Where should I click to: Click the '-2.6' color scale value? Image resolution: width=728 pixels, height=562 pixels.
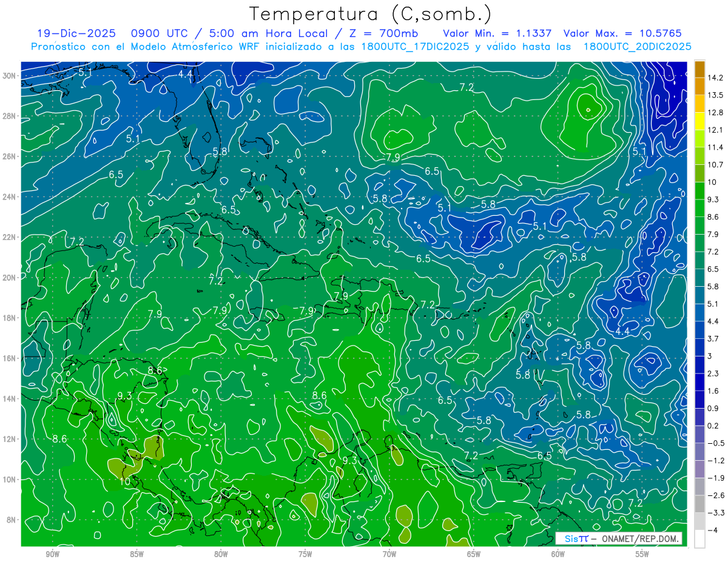[x=715, y=495]
